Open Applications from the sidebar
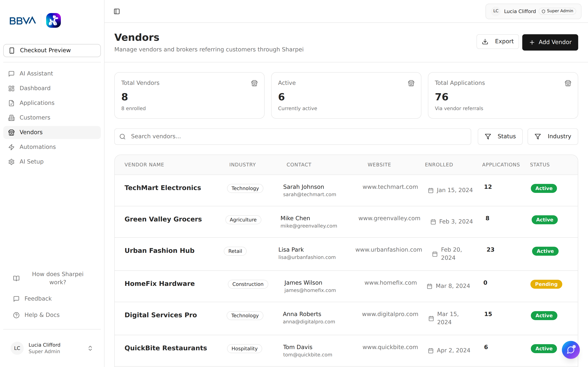The image size is (588, 367). click(37, 103)
